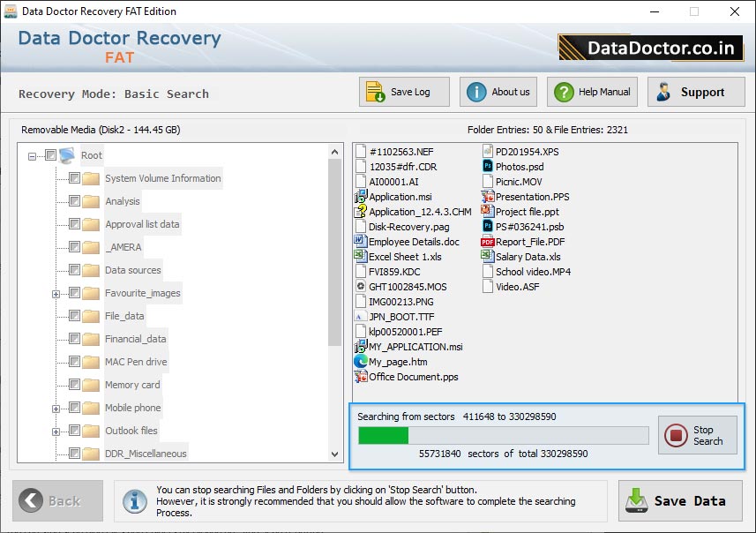Expand the Outlook files folder
Screen dimensions: 756x533
(56, 431)
